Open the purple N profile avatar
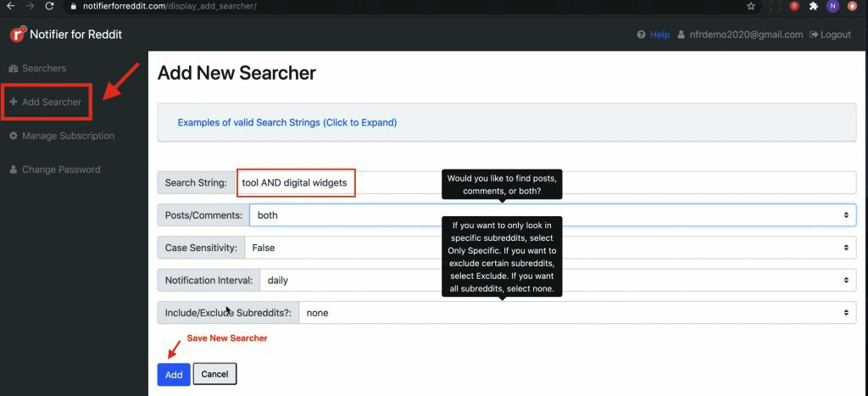This screenshot has height=396, width=868. [832, 6]
